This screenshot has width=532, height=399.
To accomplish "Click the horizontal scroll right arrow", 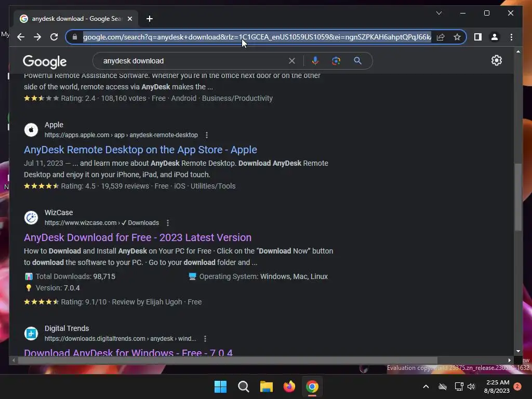I will point(509,361).
